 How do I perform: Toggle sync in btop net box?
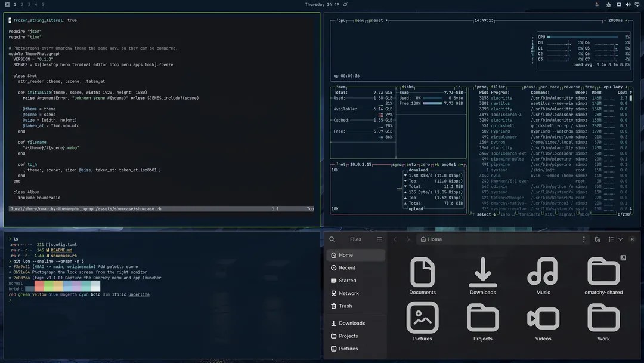pyautogui.click(x=397, y=164)
